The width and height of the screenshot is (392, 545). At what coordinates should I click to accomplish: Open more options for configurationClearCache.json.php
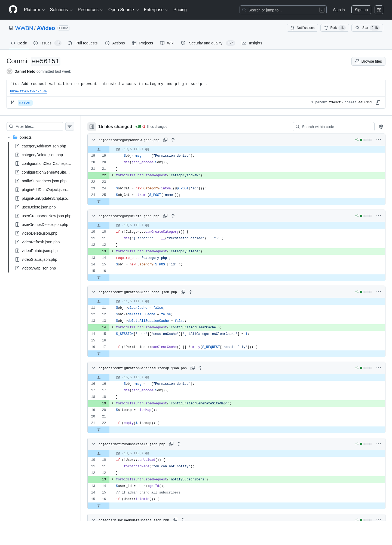(x=379, y=292)
